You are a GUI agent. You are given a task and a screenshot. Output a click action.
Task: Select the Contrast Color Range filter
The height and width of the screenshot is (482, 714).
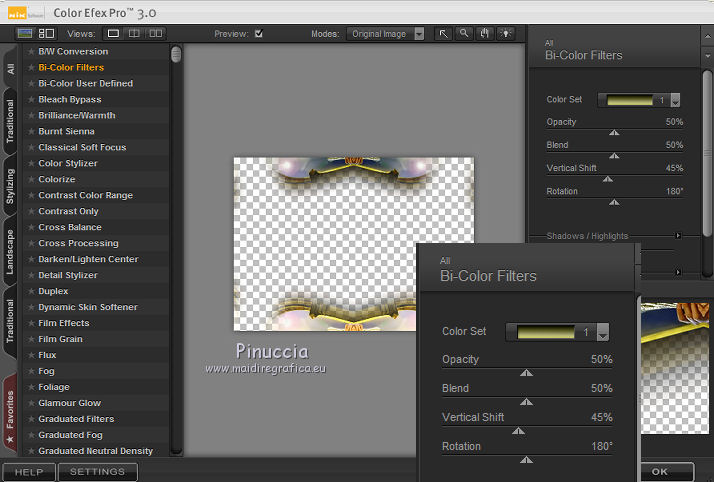[86, 195]
